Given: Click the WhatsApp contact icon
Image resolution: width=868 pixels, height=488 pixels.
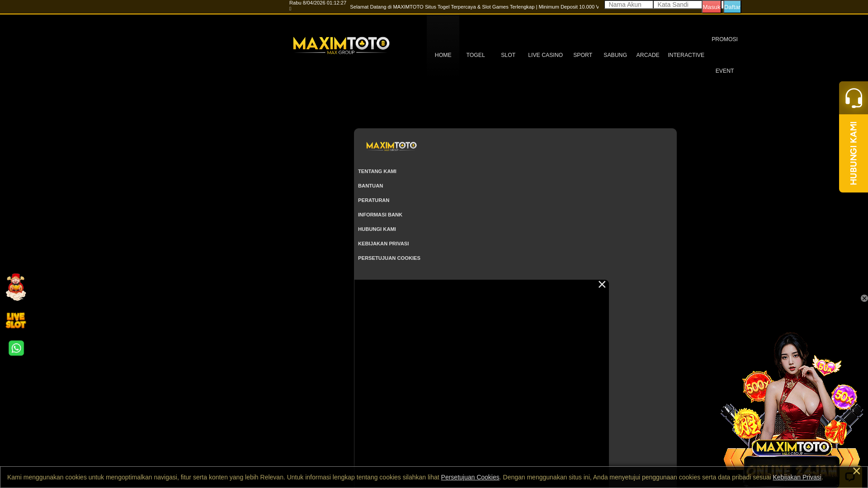Looking at the screenshot, I should [16, 348].
